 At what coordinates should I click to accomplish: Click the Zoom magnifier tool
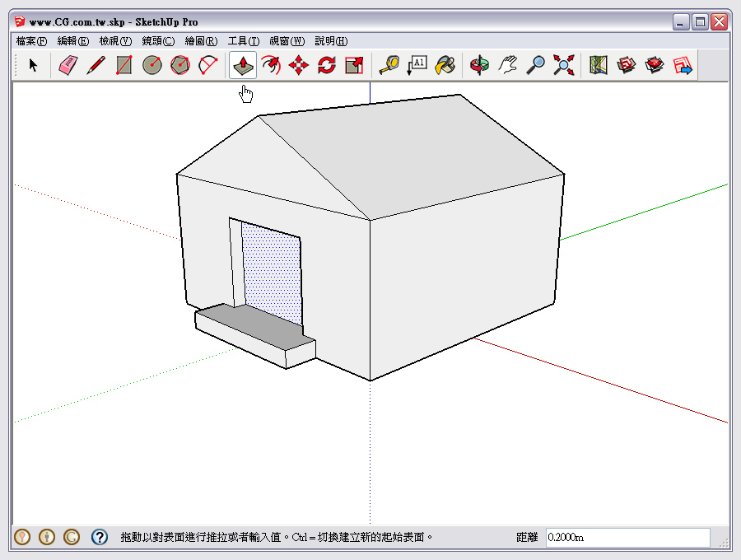(536, 65)
